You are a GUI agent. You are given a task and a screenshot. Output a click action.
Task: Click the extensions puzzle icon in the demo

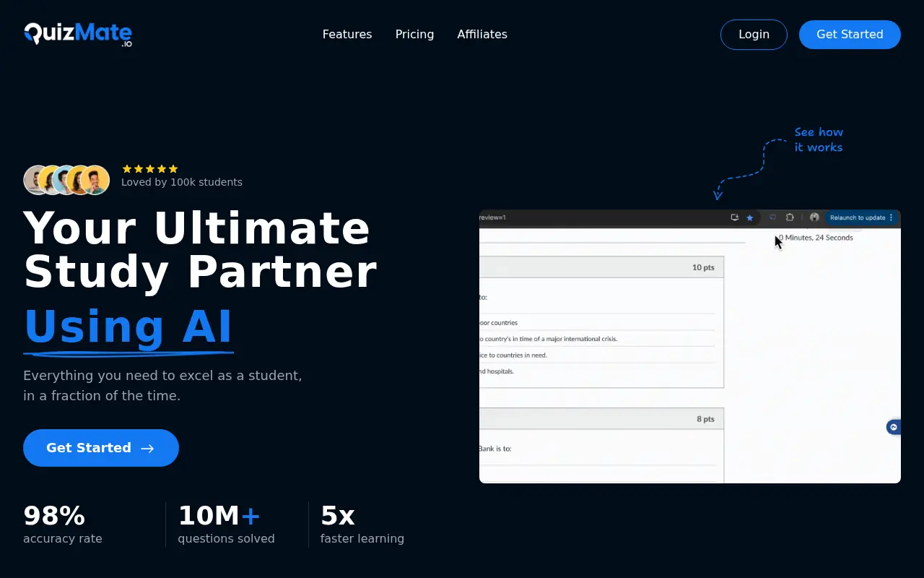point(790,217)
